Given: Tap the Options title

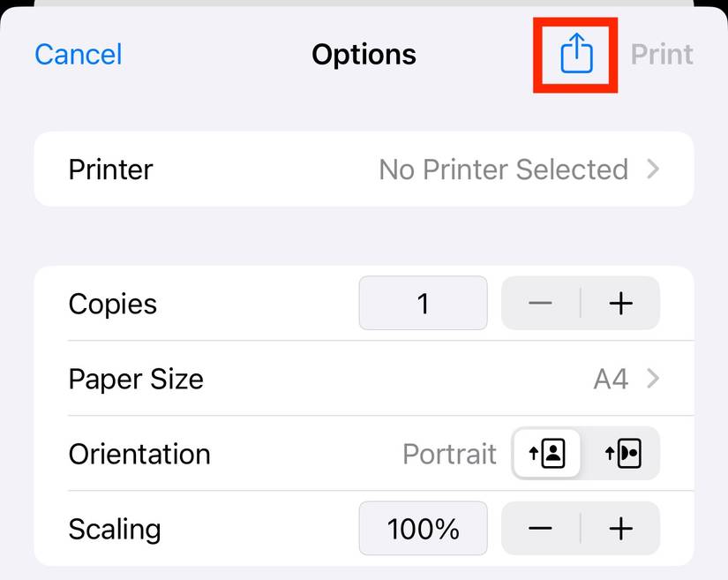Looking at the screenshot, I should point(364,54).
